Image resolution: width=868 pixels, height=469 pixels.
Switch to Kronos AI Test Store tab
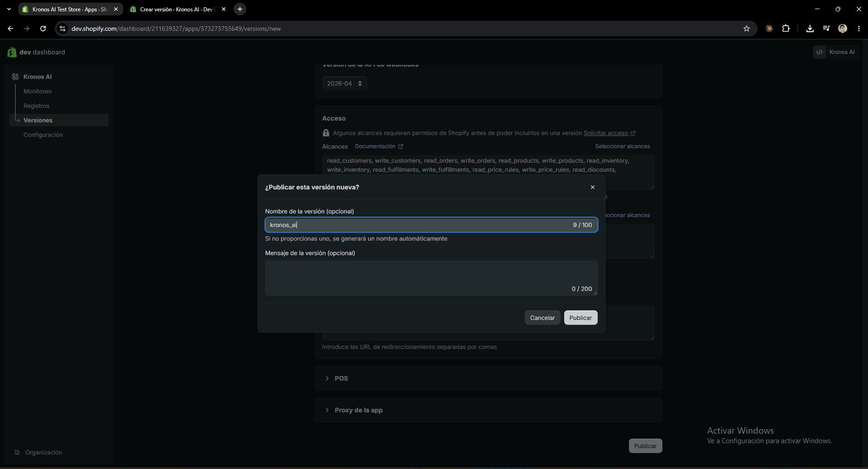[x=70, y=9]
